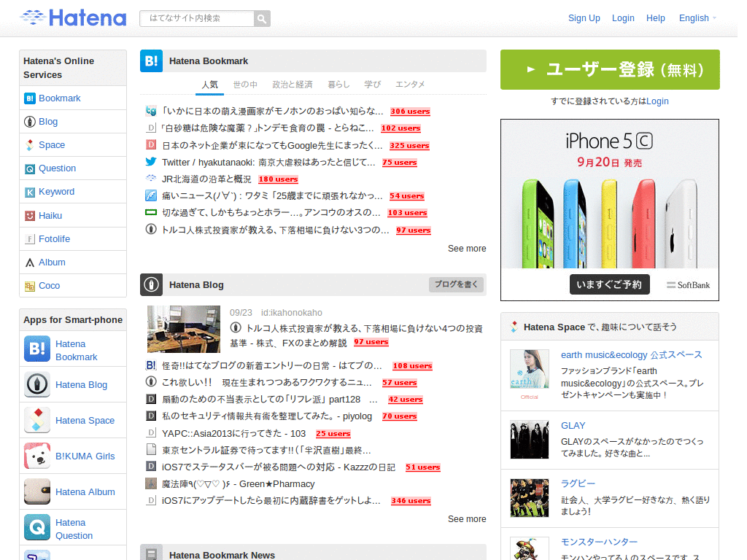Tap the B!KUMA Girls app icon
Screen dimensions: 747x560
(x=37, y=456)
